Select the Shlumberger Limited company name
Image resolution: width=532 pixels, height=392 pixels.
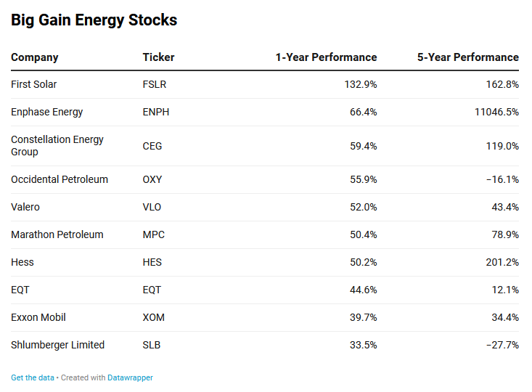pos(57,345)
